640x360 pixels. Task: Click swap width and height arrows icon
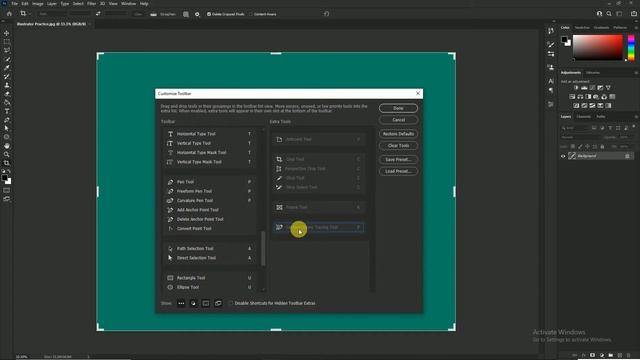point(98,14)
